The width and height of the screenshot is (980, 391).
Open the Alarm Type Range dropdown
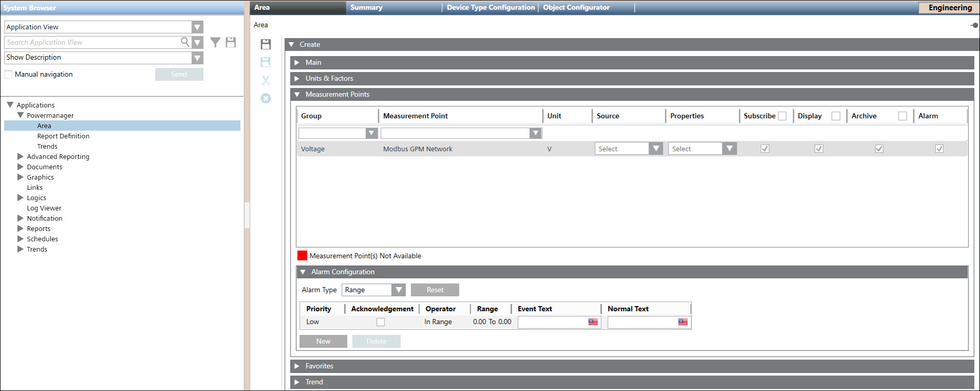(x=398, y=290)
